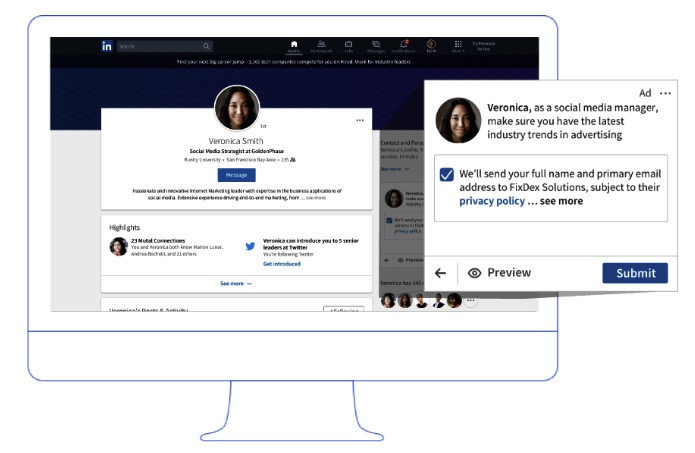This screenshot has height=453, width=695.
Task: Click Veronica Smith's profile photo
Action: click(x=237, y=108)
